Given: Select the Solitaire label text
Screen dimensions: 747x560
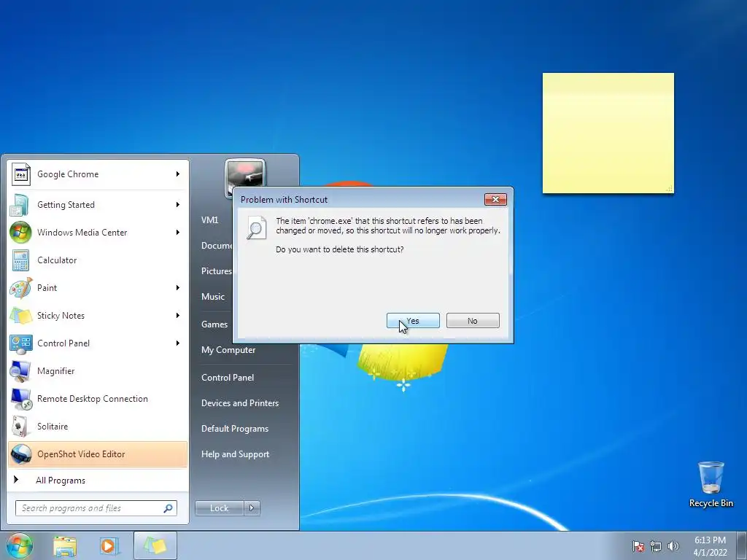Looking at the screenshot, I should 53,426.
